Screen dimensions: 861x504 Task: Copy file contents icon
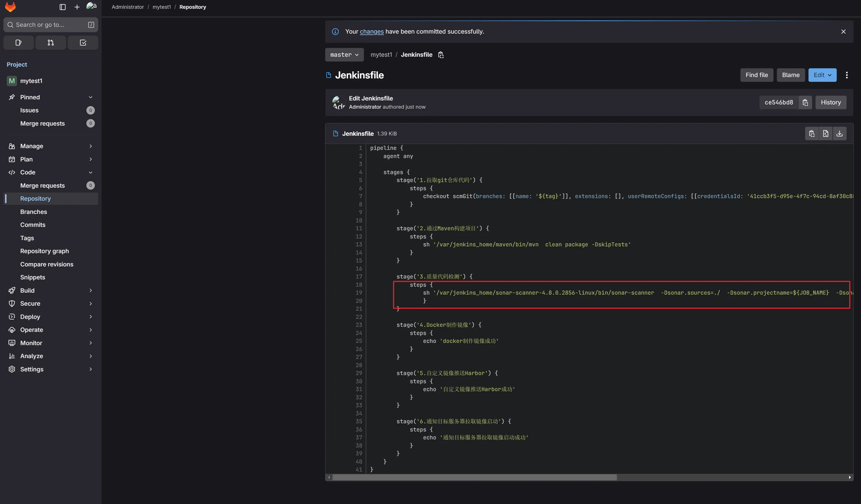(x=812, y=133)
